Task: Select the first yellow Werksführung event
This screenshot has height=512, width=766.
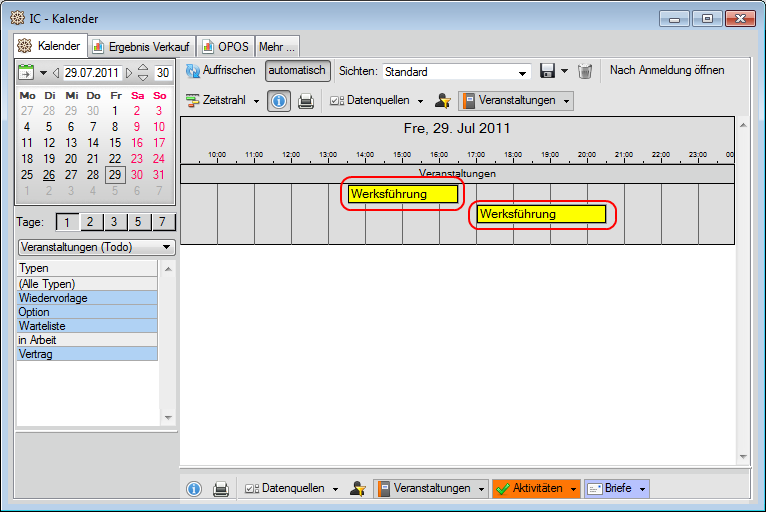Action: (403, 194)
